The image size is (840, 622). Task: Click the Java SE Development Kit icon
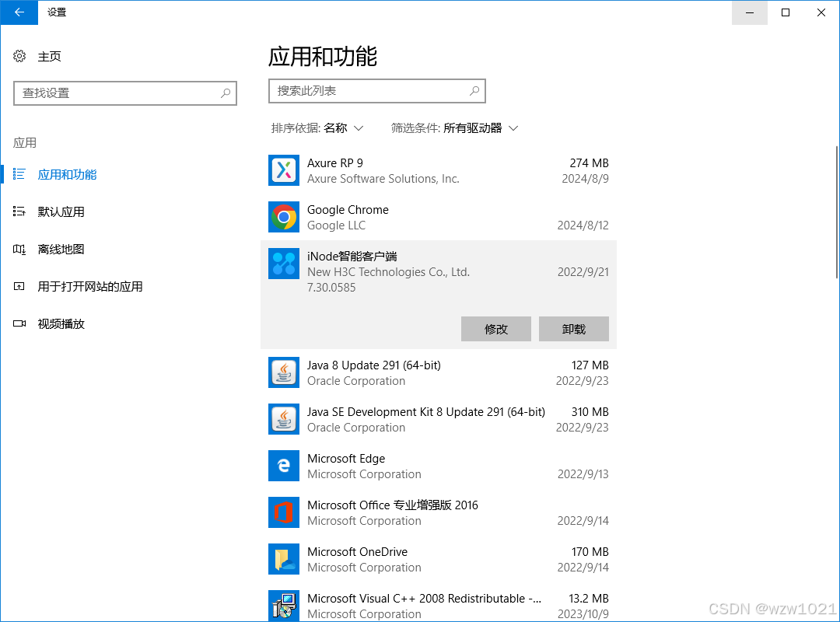coord(284,419)
